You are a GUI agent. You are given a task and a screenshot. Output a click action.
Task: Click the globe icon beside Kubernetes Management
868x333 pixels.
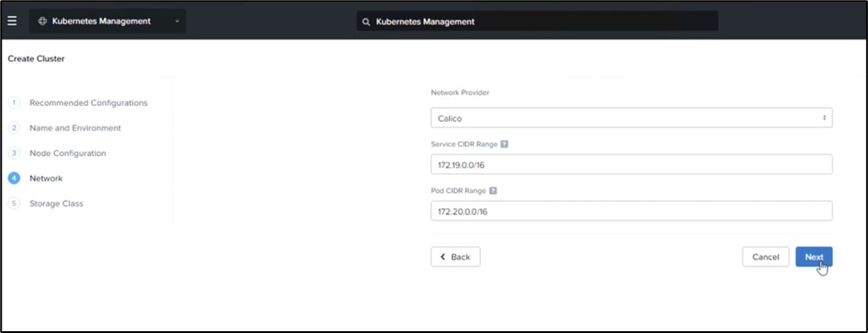point(43,21)
